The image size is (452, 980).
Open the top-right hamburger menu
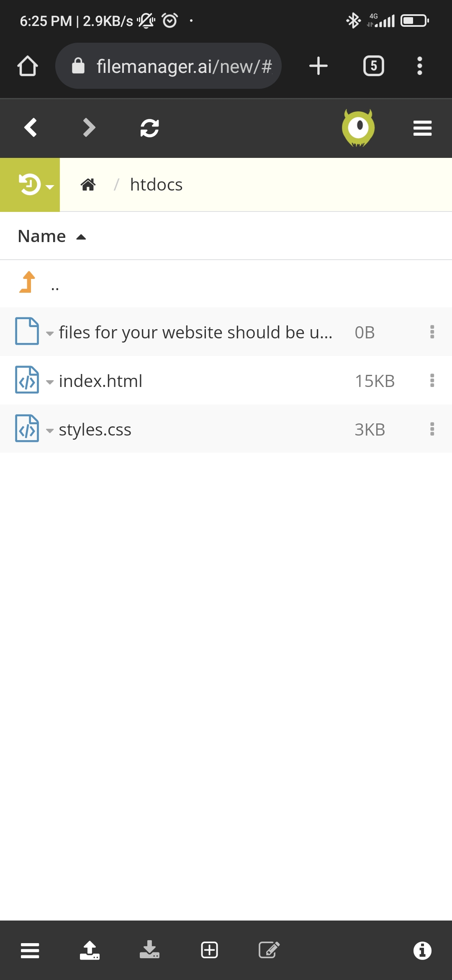point(422,128)
